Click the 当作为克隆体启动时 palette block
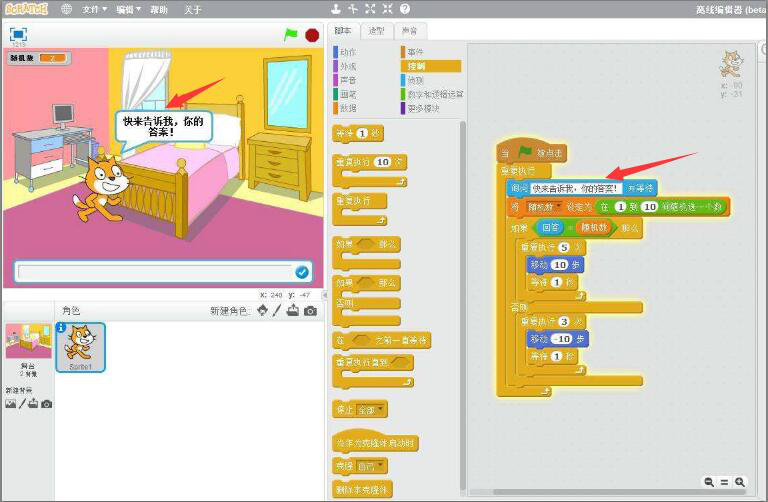 (375, 443)
